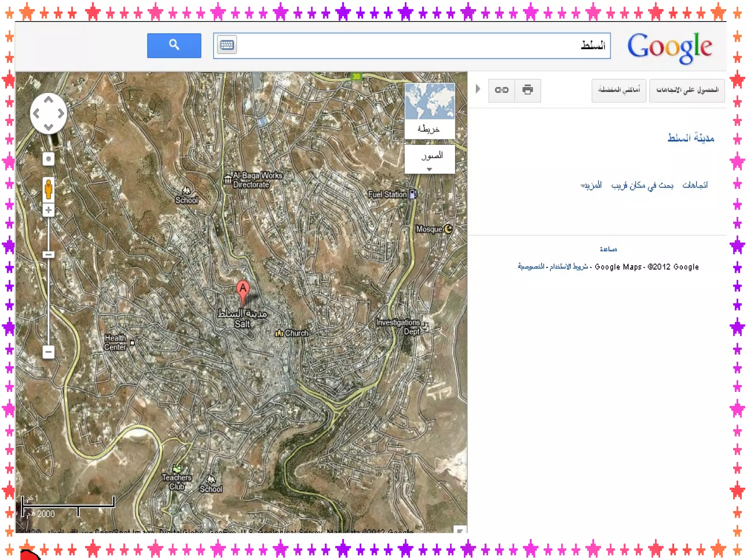
Task: Click the search nearby link
Action: tap(642, 186)
